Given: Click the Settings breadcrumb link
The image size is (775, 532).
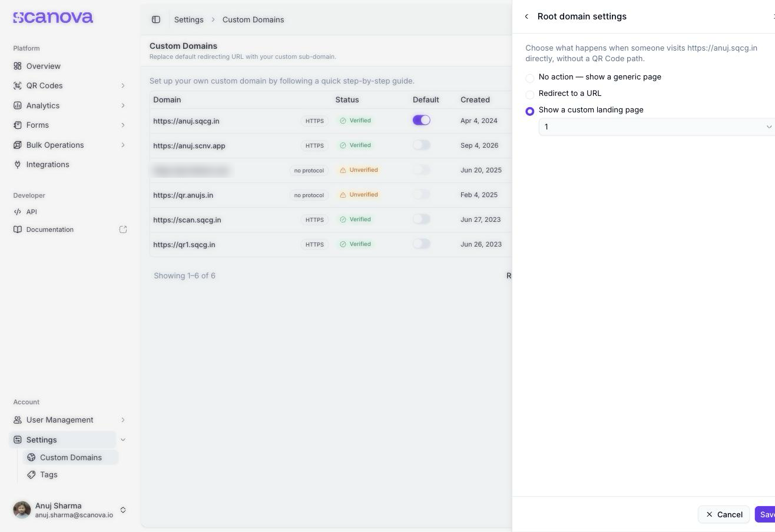Looking at the screenshot, I should [188, 19].
